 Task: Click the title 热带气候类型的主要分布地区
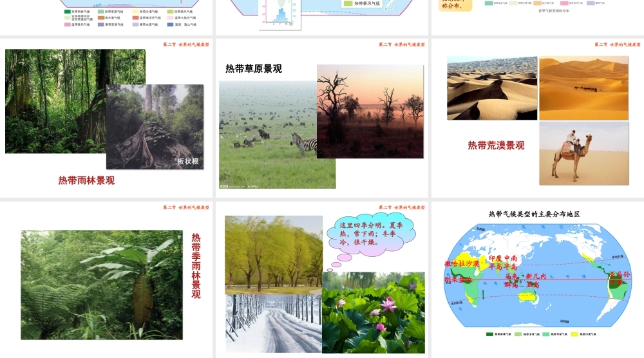tap(534, 214)
